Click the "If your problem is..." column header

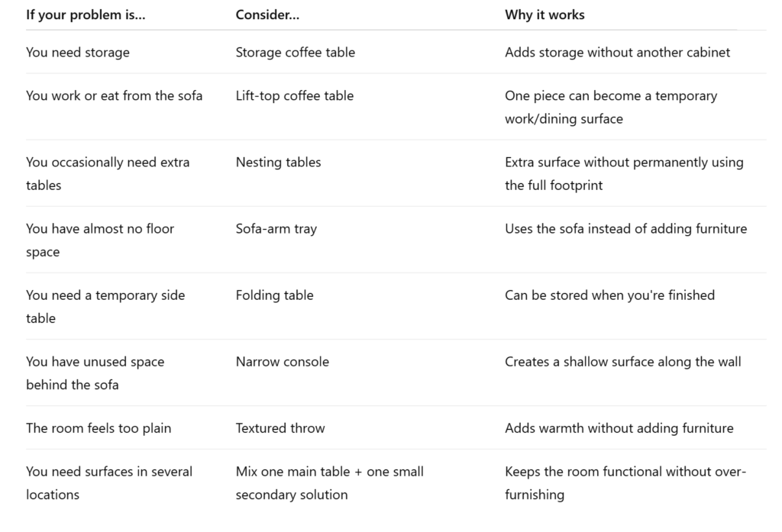click(86, 15)
